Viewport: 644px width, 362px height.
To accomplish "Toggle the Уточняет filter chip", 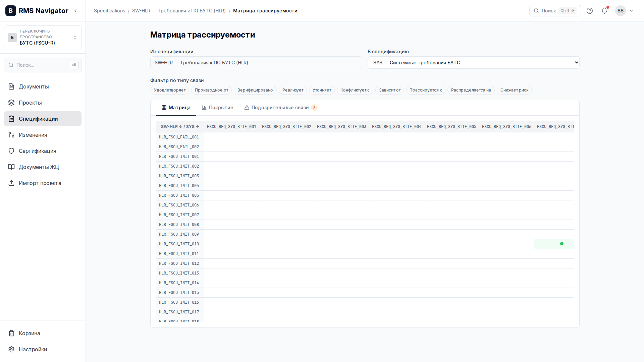I will (x=322, y=90).
